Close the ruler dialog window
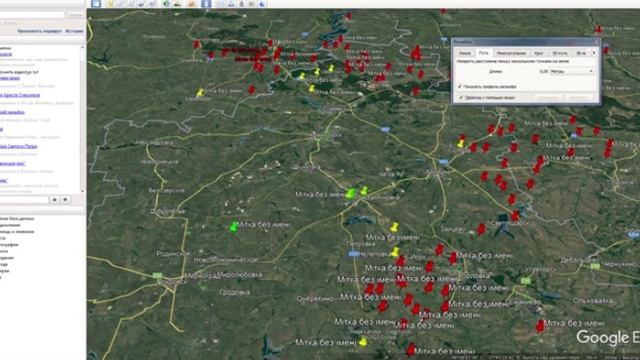 (x=597, y=42)
